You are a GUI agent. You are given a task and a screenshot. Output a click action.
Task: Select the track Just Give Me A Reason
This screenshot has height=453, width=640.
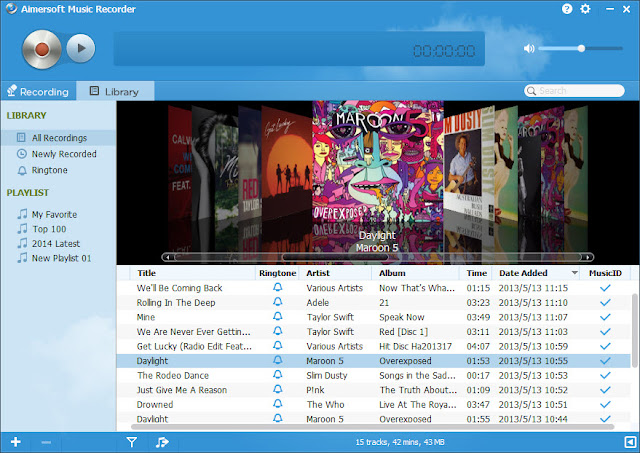pos(182,390)
